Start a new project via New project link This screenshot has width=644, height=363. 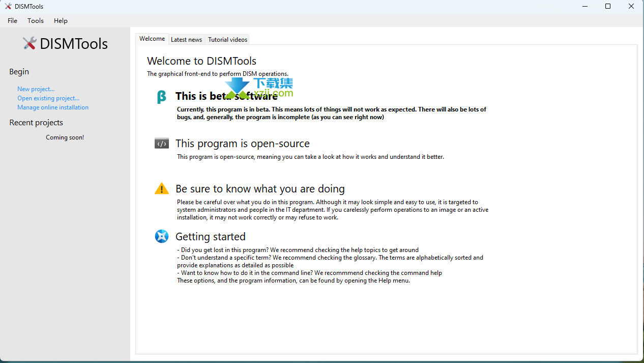36,89
